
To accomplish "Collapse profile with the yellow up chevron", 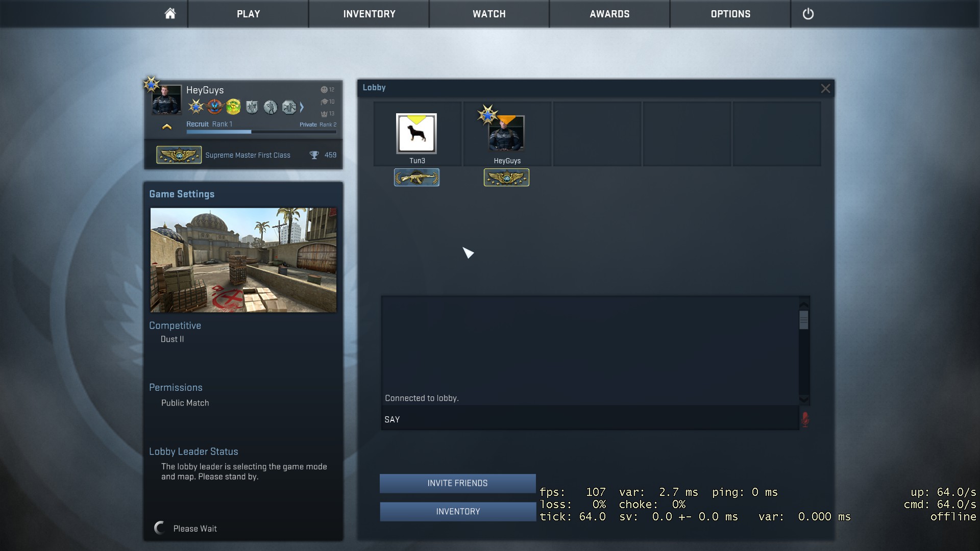I will pos(166,127).
